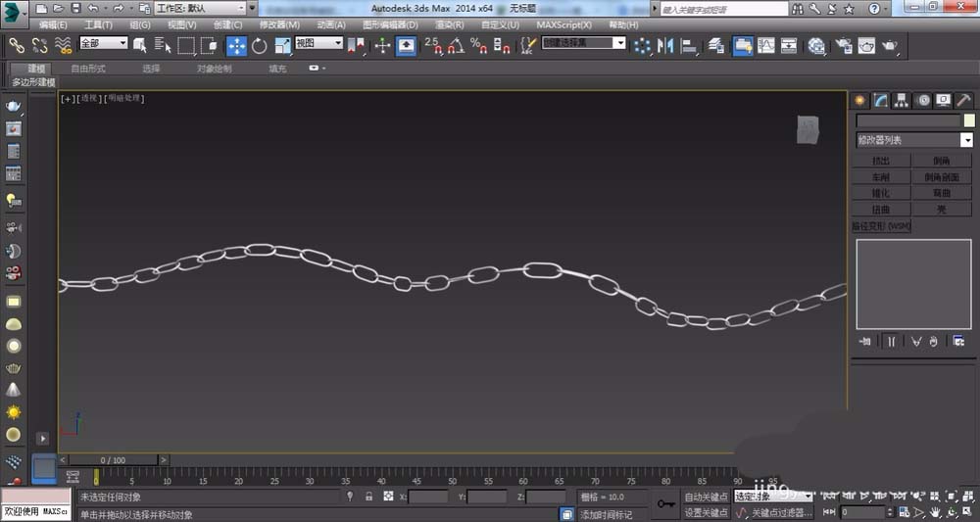Switch to the Hierarchy command panel tab

[x=902, y=100]
